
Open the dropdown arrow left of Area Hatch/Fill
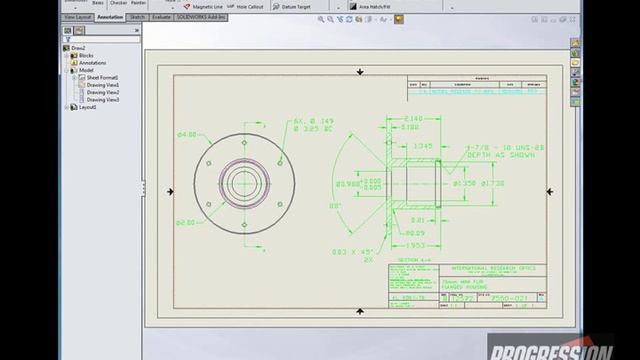pos(338,8)
